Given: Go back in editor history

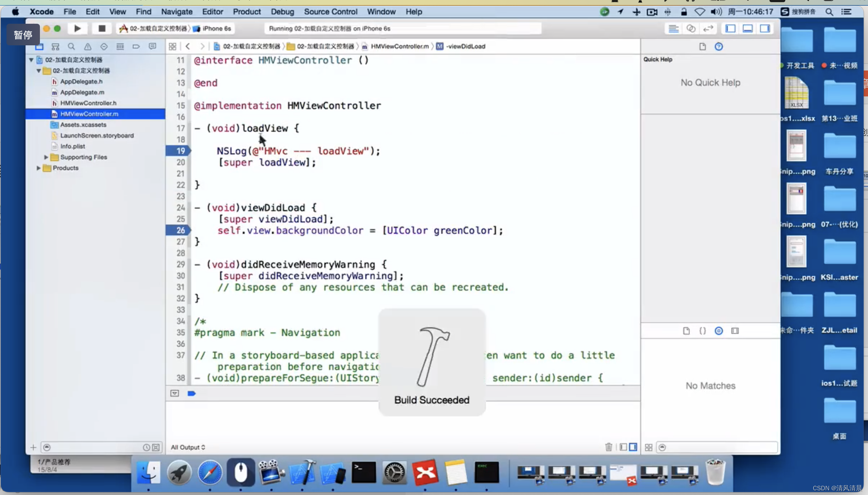Looking at the screenshot, I should pos(188,46).
